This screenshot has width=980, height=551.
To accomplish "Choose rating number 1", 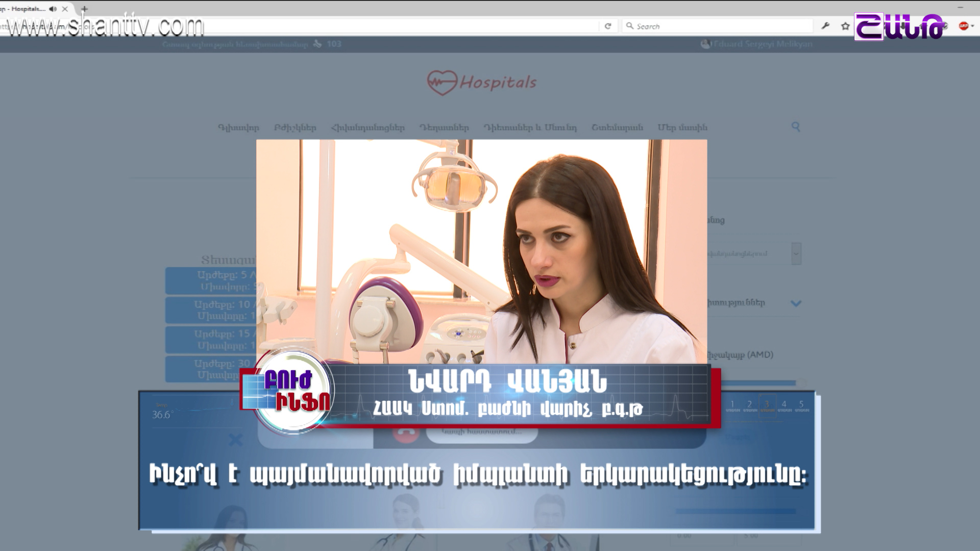I will (x=732, y=406).
